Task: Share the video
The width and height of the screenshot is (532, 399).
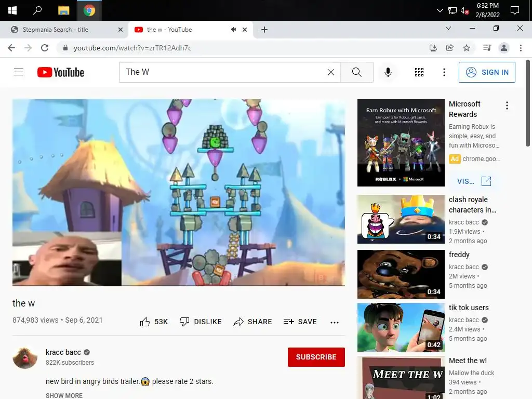Action: [x=253, y=322]
